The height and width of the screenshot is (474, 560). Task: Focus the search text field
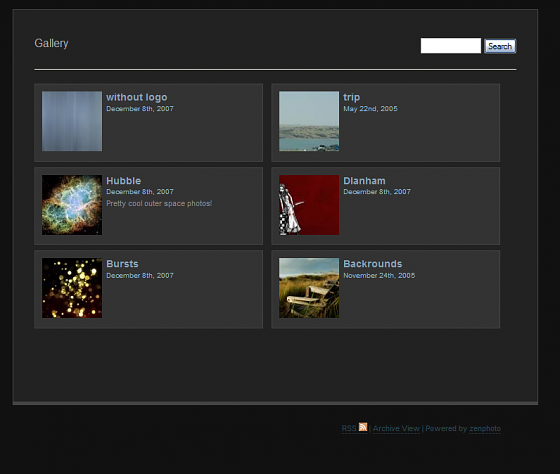coord(451,46)
